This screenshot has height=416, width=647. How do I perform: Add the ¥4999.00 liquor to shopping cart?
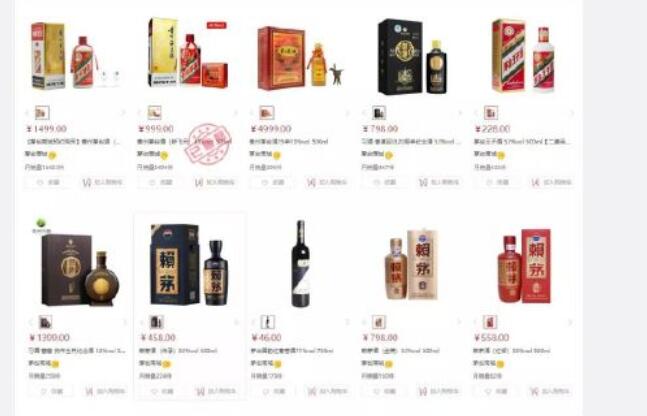328,182
